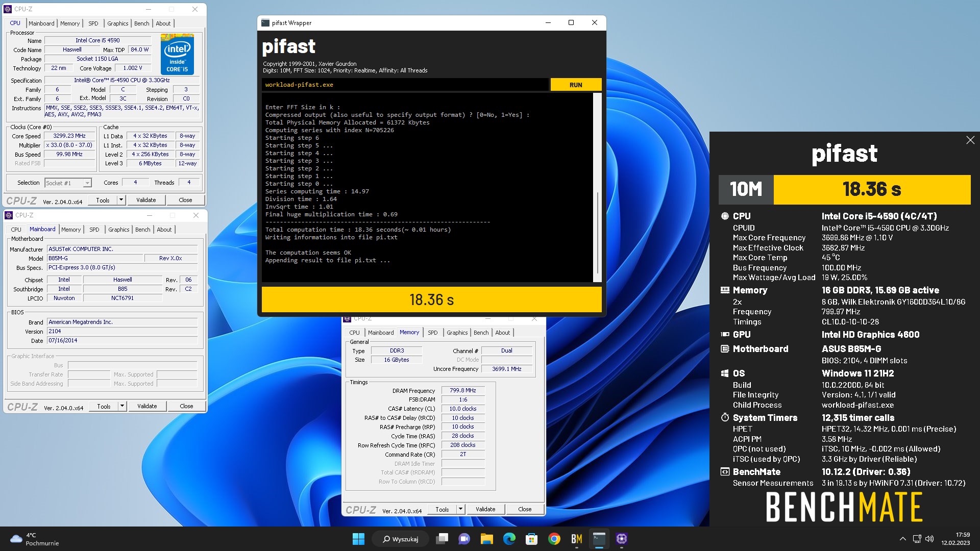Click BenchMate taskbar icon
Image resolution: width=980 pixels, height=551 pixels.
tap(576, 539)
